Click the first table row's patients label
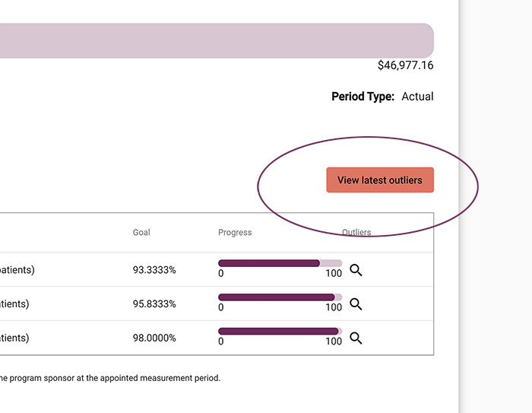 click(x=17, y=270)
